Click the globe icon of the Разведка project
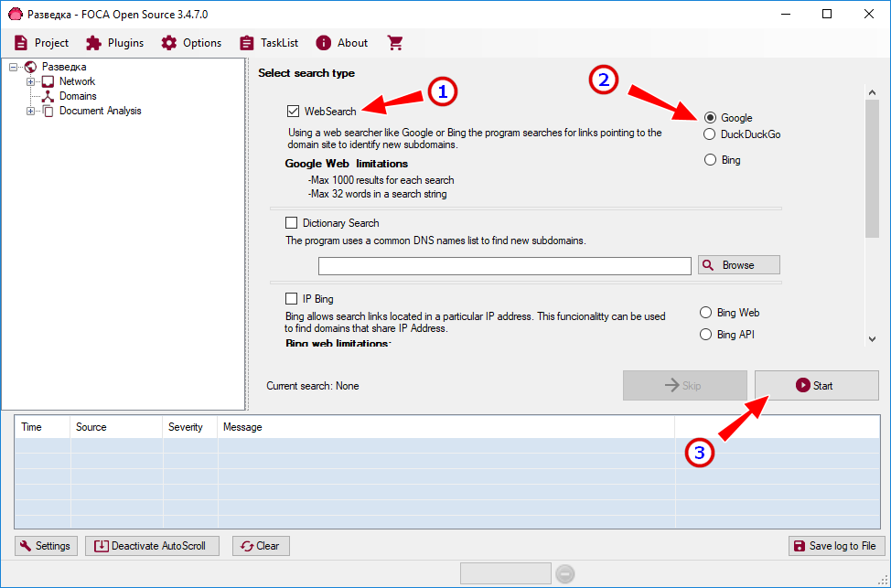 click(31, 67)
